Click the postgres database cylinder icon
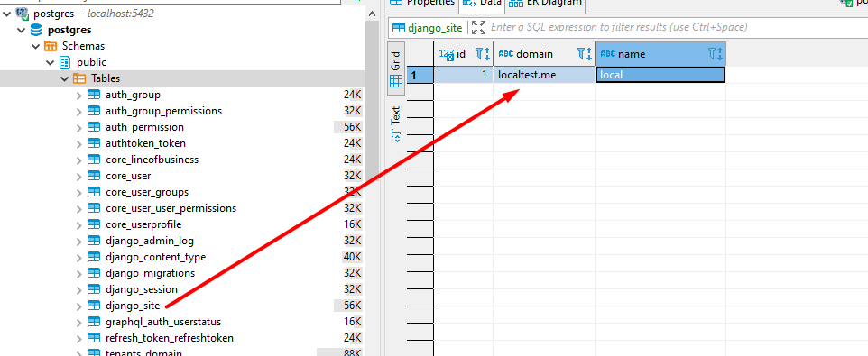The width and height of the screenshot is (868, 356). coord(36,30)
